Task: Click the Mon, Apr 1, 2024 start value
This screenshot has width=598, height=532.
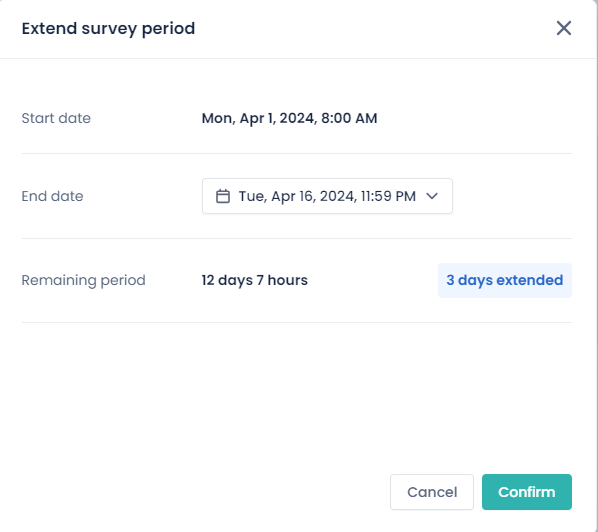Action: pos(259,118)
